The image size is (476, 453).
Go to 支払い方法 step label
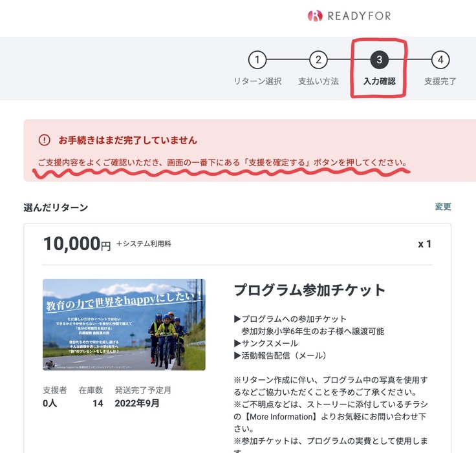318,81
